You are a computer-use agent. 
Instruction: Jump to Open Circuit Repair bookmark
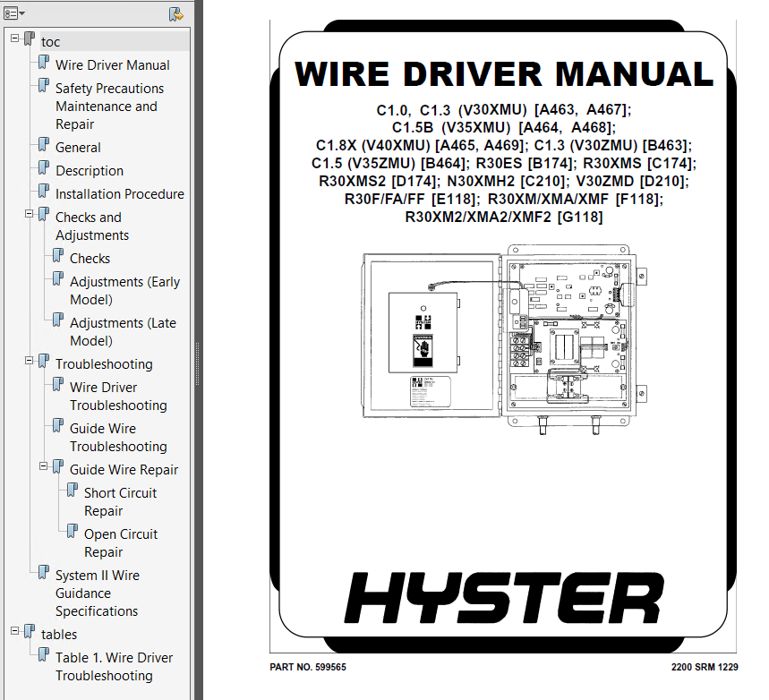coord(121,543)
